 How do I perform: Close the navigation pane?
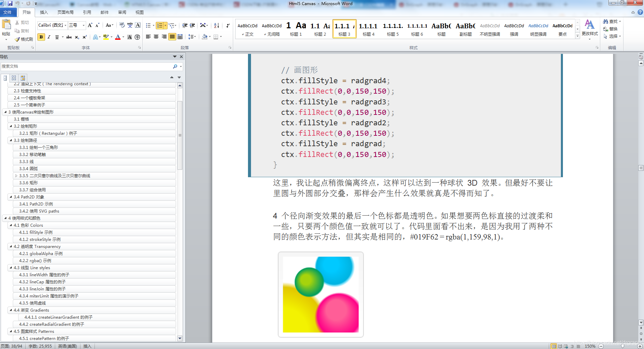pos(181,57)
